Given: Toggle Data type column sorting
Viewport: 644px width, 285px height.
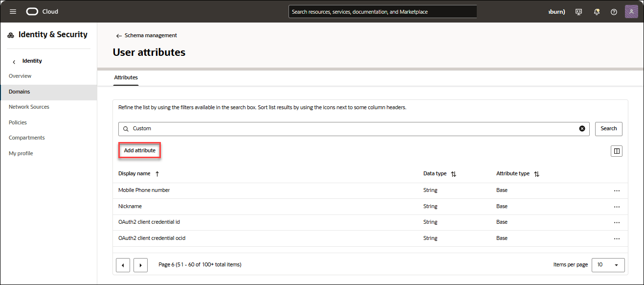Looking at the screenshot, I should pos(453,173).
